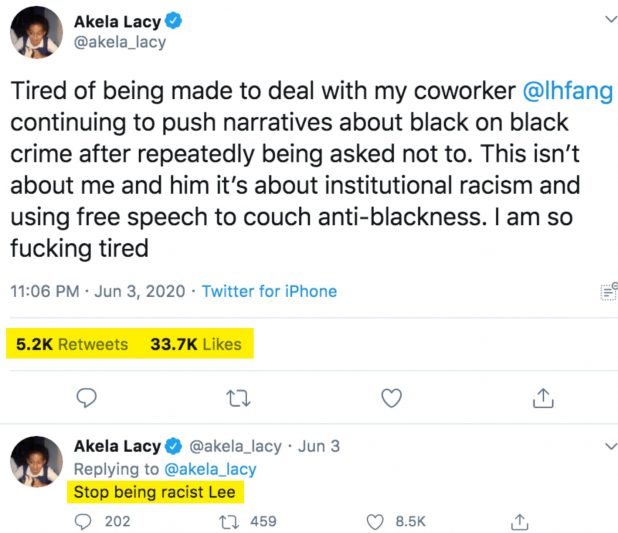Click the reply icon under main tweet
The width and height of the screenshot is (618, 533).
click(87, 398)
